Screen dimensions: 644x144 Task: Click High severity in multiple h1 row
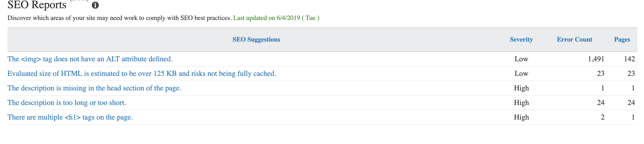coord(521,117)
